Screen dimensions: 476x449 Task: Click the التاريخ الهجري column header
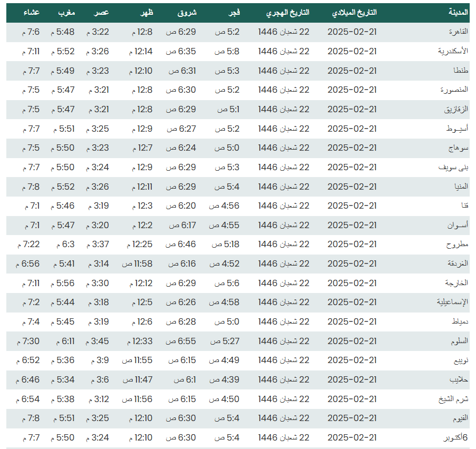pos(288,13)
